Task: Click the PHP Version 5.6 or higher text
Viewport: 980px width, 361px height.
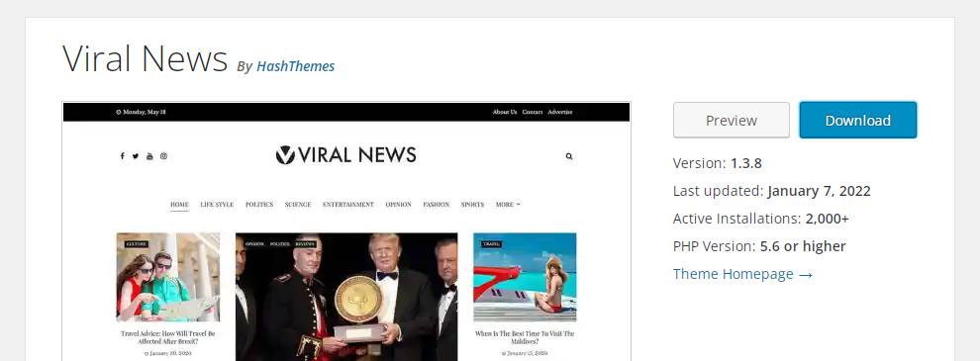Action: click(x=759, y=246)
